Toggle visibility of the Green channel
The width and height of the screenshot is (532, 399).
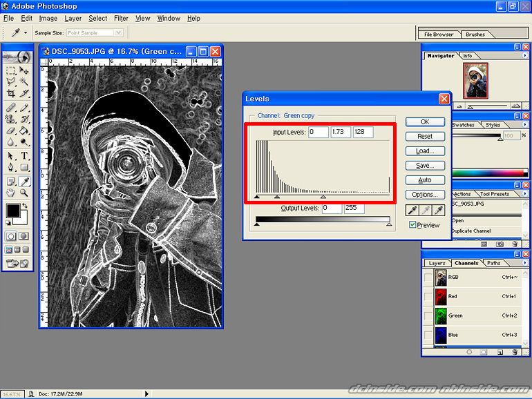coord(428,316)
